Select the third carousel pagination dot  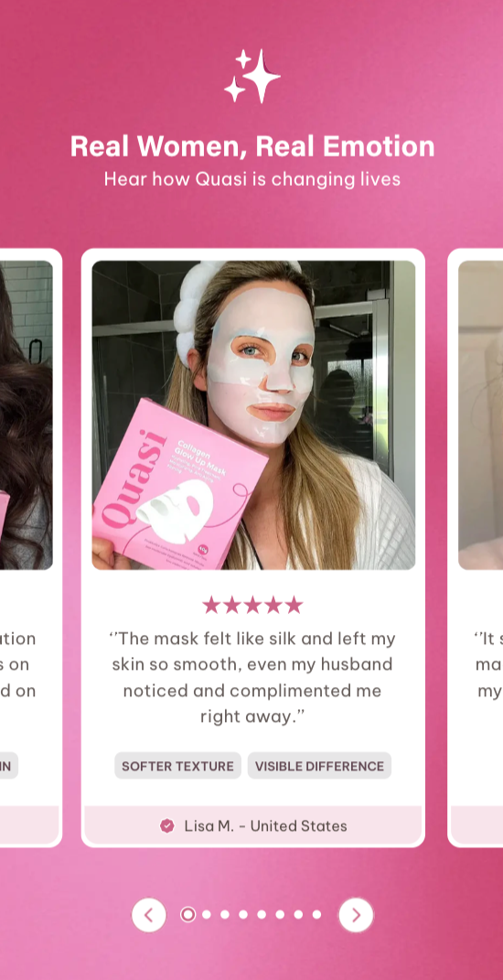[x=225, y=915]
